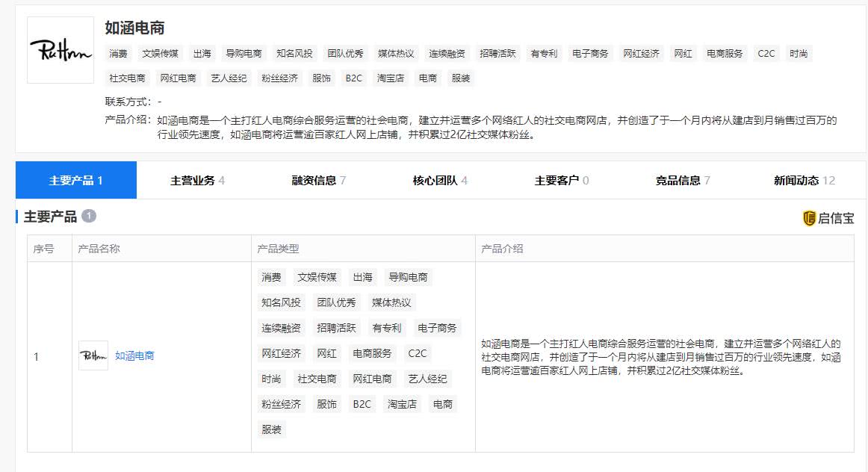Image resolution: width=868 pixels, height=472 pixels.
Task: Click the table tag 导购电商
Action: coord(408,277)
